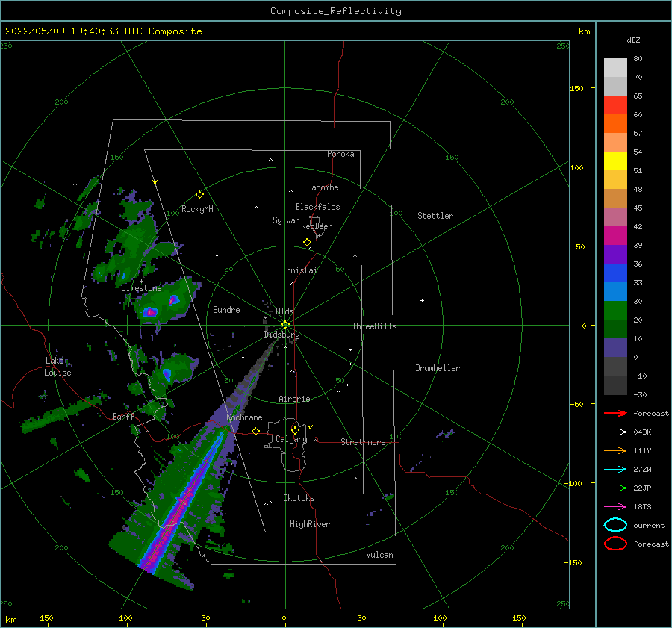Click the dBZ legend heading
The width and height of the screenshot is (672, 628).
pos(633,40)
